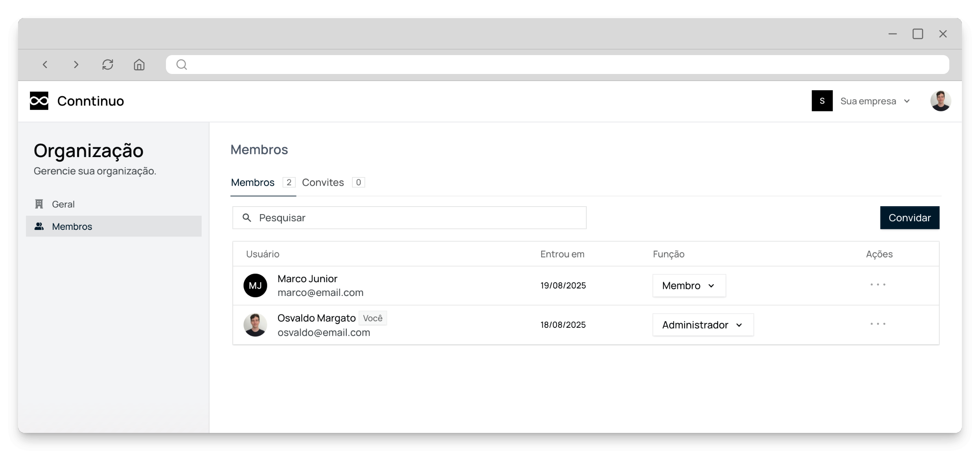Click the Conntinuo infinity logo icon

click(39, 101)
